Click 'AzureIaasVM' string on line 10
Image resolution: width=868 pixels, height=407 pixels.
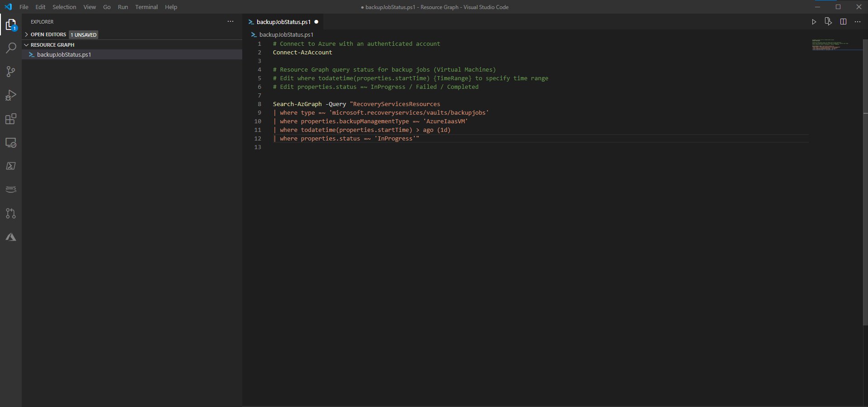click(446, 121)
